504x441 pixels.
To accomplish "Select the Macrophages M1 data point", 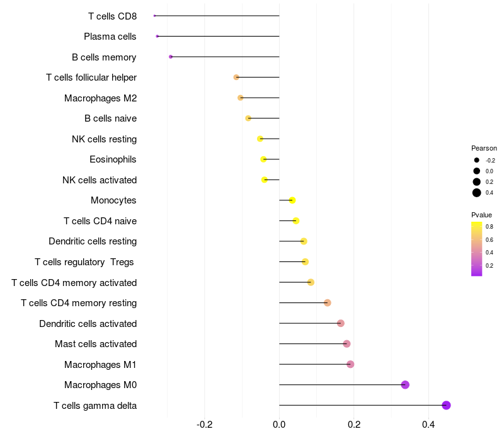I will 350,364.
